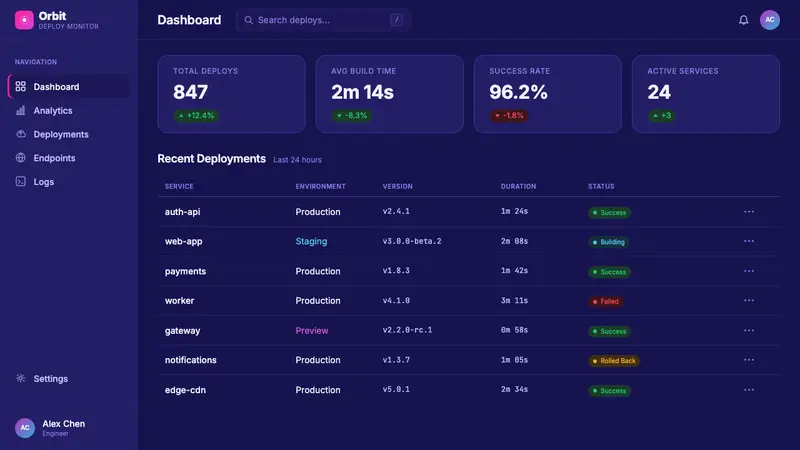Sort by Duration column header
The width and height of the screenshot is (800, 450).
tap(518, 186)
